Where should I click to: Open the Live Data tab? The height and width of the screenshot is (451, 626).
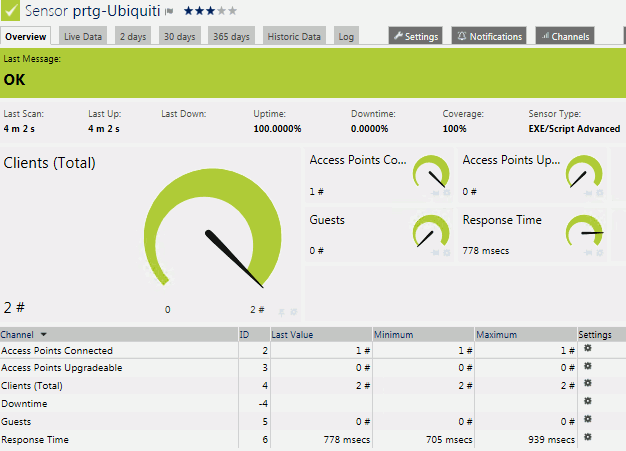click(x=83, y=36)
